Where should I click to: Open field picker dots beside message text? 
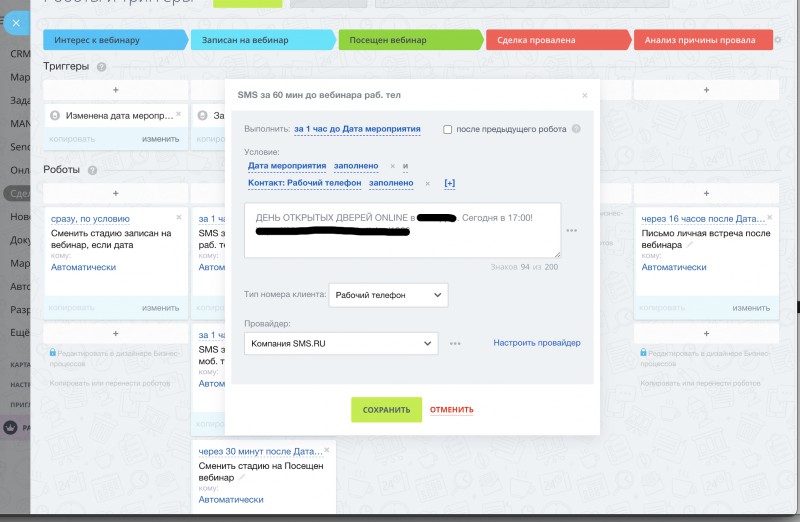(571, 231)
